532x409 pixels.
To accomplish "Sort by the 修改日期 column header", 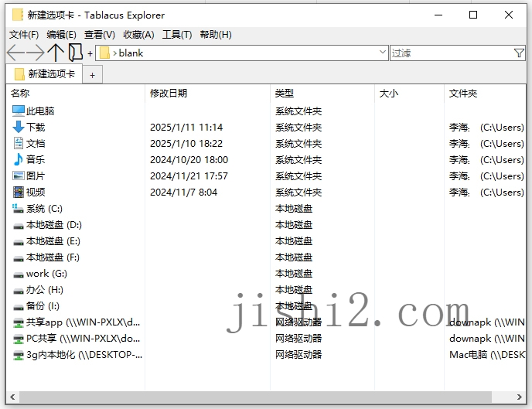I will point(208,94).
